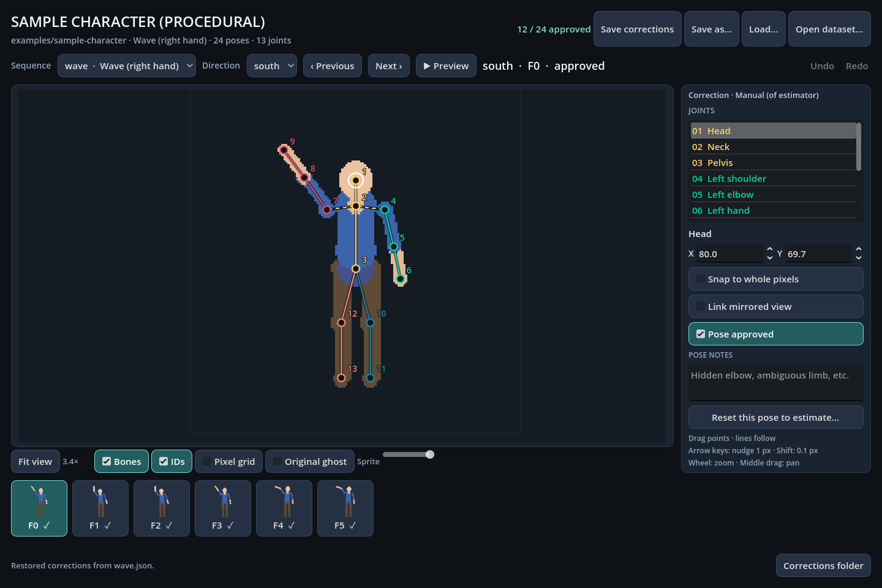The width and height of the screenshot is (882, 588).
Task: Play the animation Preview
Action: point(446,66)
